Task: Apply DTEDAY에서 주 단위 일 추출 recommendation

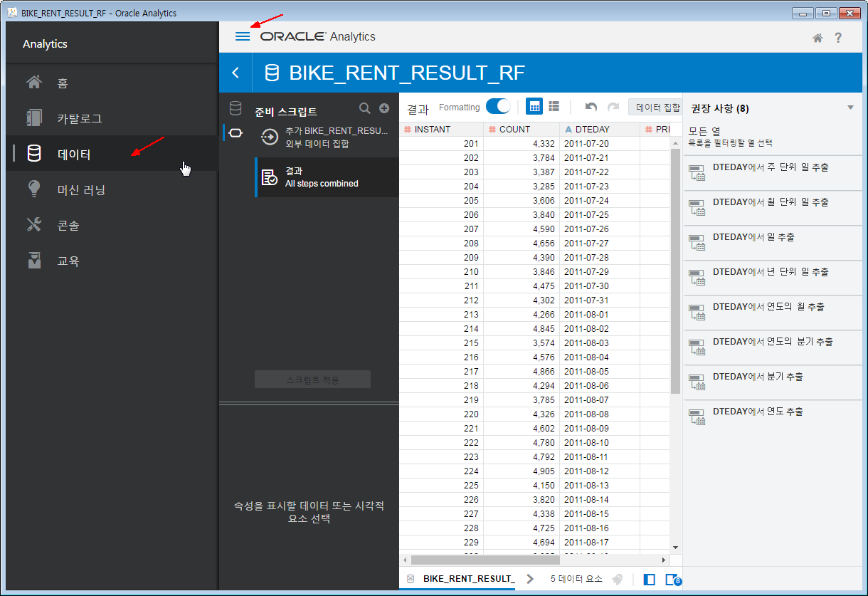Action: (x=773, y=173)
